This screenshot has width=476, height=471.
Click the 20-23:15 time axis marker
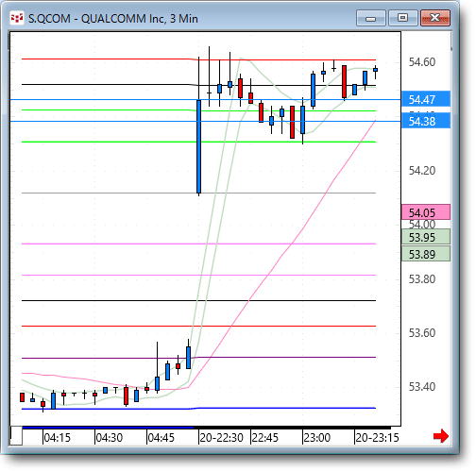pyautogui.click(x=377, y=438)
